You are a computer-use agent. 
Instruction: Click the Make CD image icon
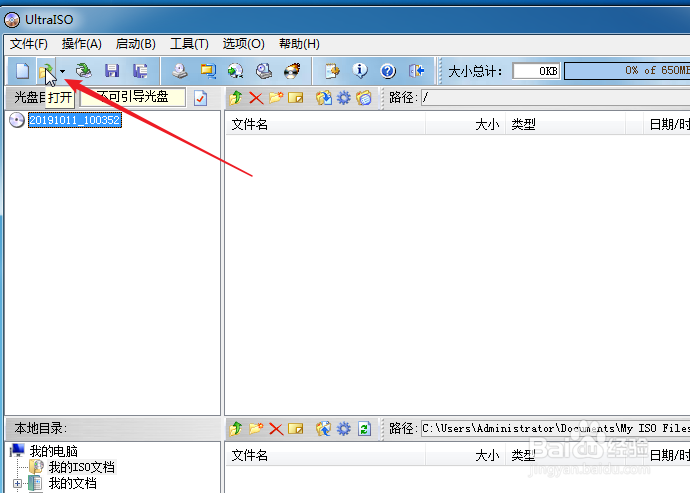tap(180, 71)
